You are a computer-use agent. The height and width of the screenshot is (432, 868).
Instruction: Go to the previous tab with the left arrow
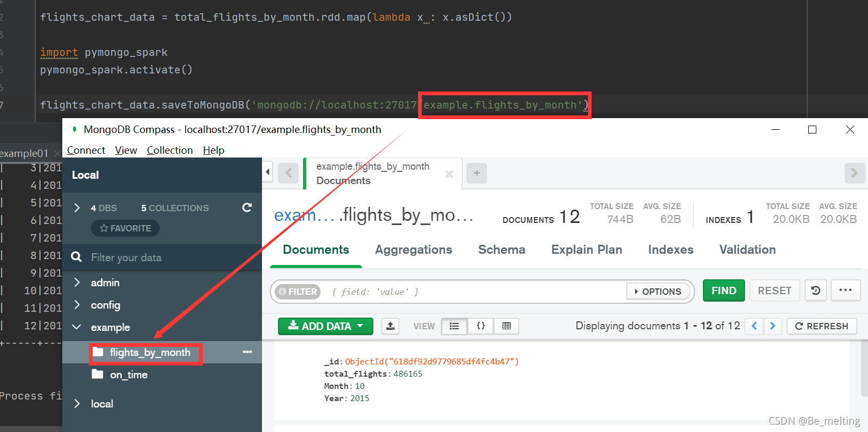click(x=289, y=173)
